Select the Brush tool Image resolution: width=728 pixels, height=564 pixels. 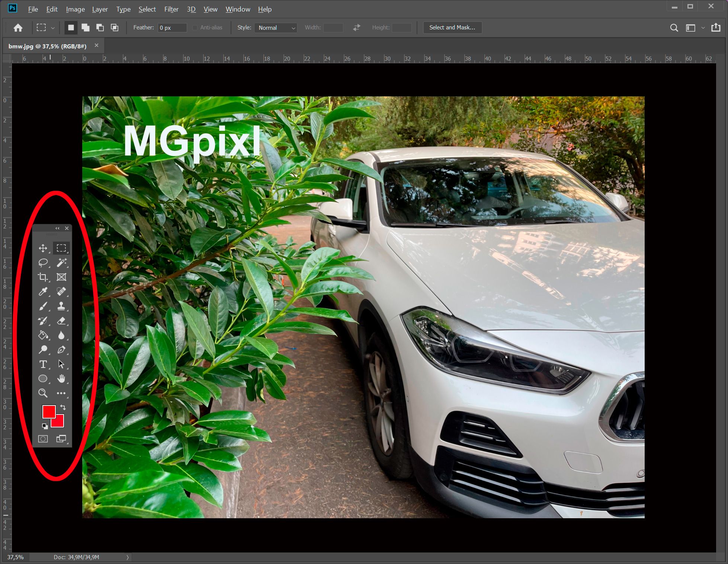45,306
